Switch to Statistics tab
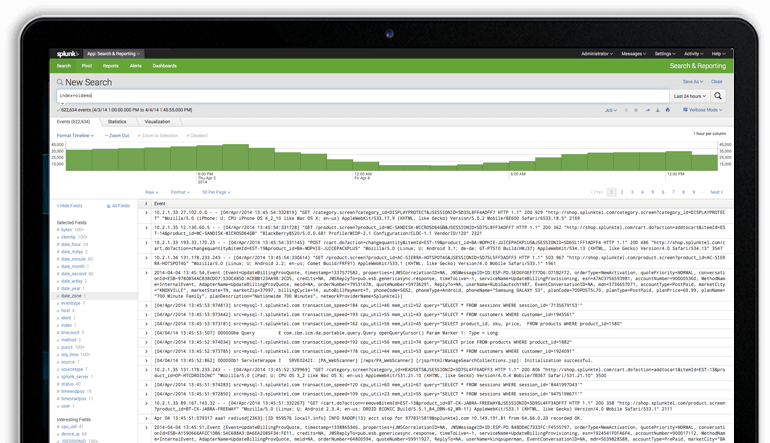 click(117, 122)
